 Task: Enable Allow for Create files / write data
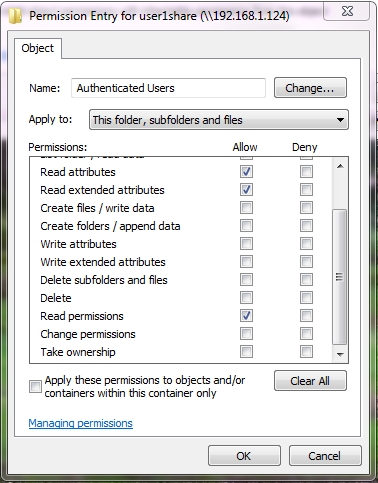click(246, 208)
